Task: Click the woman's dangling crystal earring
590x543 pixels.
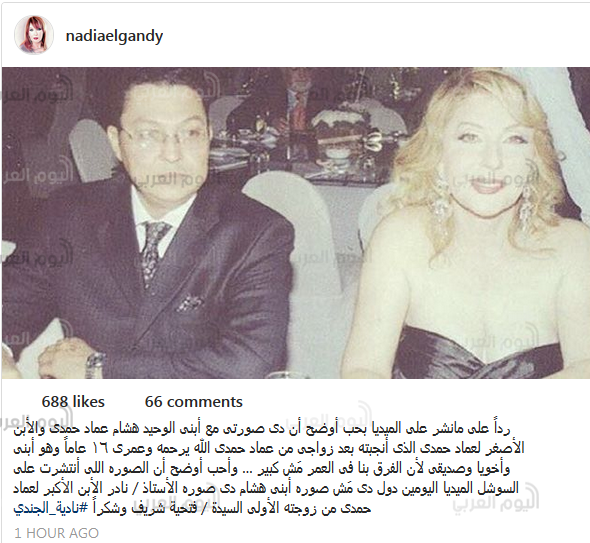Action: point(440,201)
